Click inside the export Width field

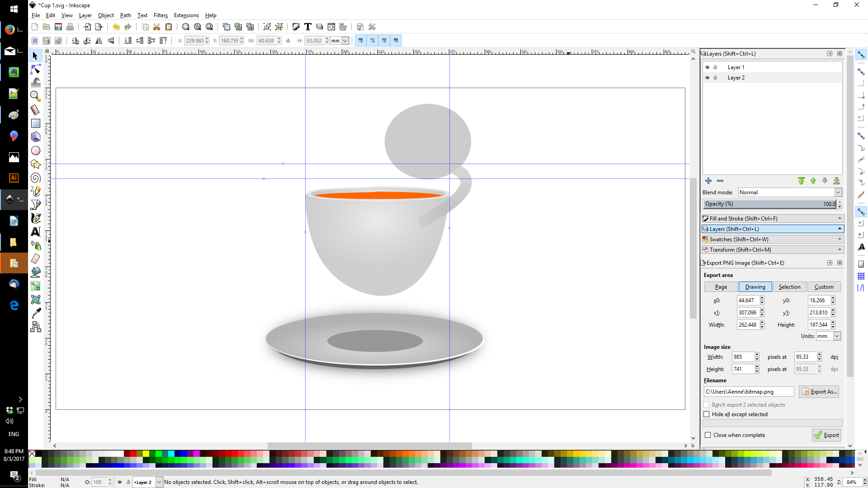(x=743, y=357)
